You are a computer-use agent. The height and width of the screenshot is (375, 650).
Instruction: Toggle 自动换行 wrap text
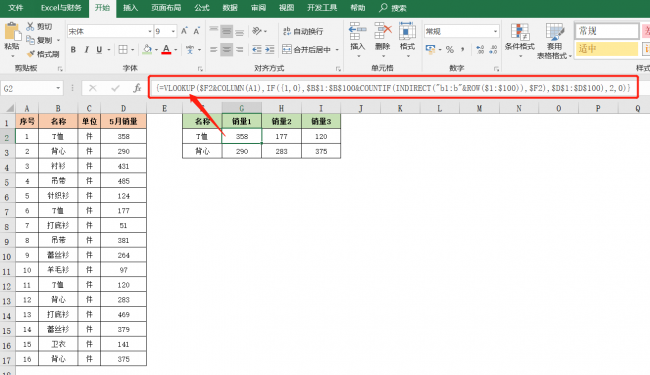(303, 31)
